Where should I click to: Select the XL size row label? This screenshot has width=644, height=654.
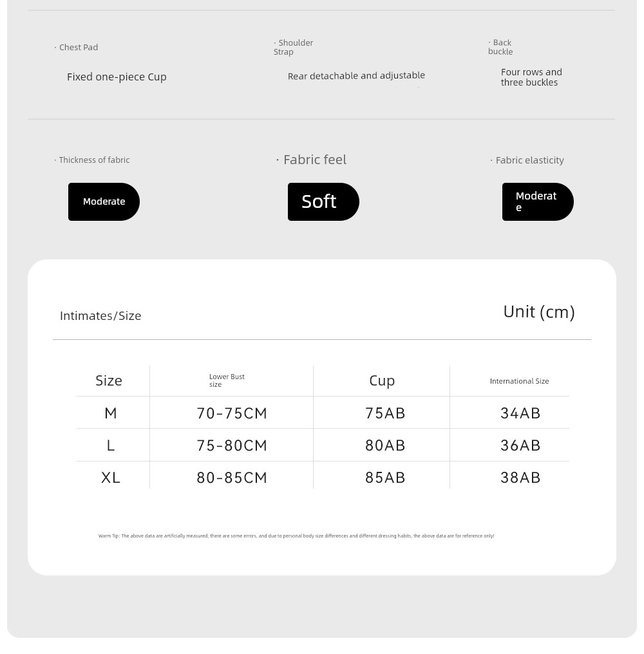click(111, 477)
